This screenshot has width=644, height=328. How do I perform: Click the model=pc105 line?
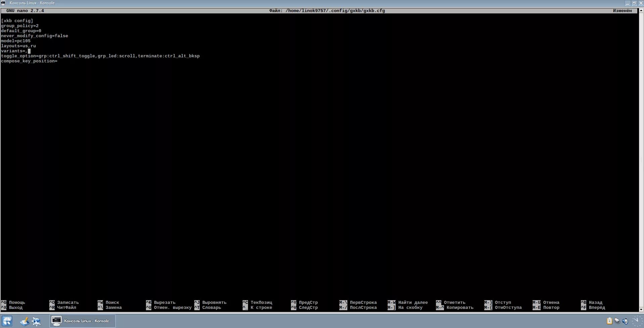16,41
